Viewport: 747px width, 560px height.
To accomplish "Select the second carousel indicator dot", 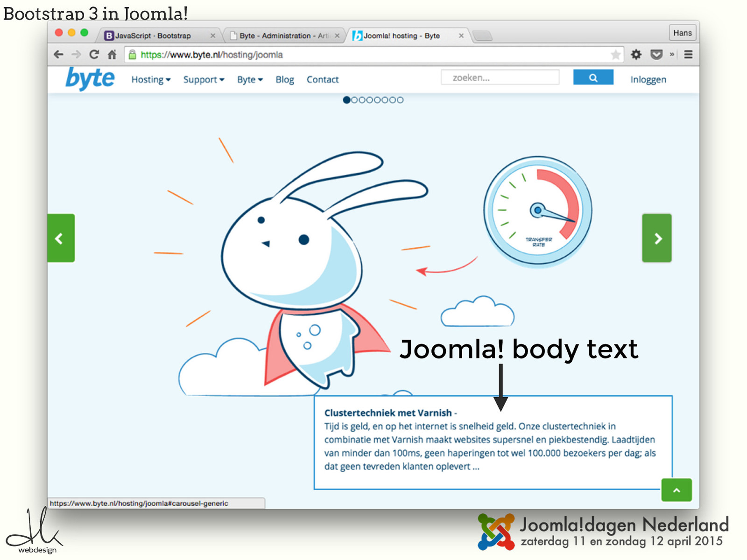I will click(x=354, y=100).
